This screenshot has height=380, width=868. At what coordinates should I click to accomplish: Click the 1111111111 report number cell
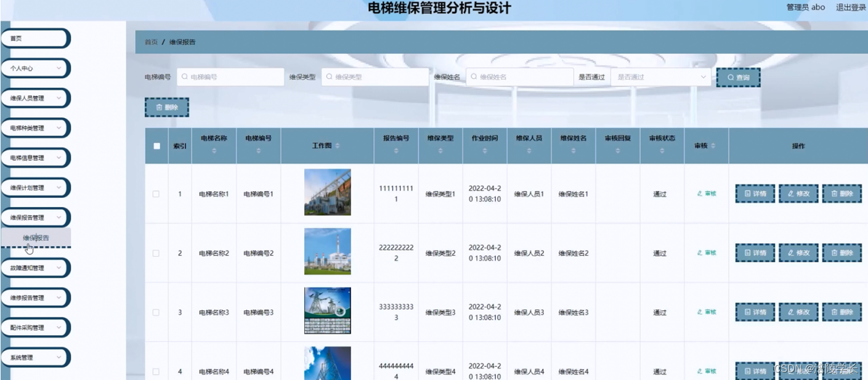(396, 193)
